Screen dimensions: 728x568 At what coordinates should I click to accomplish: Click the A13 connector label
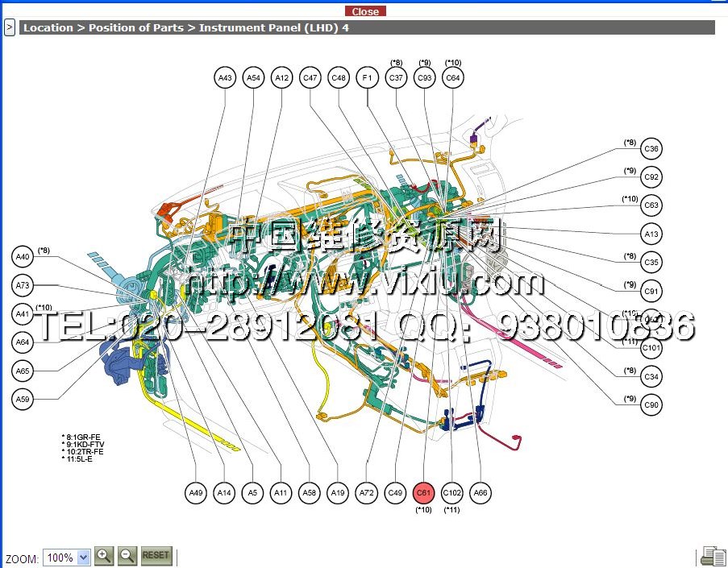click(x=651, y=234)
